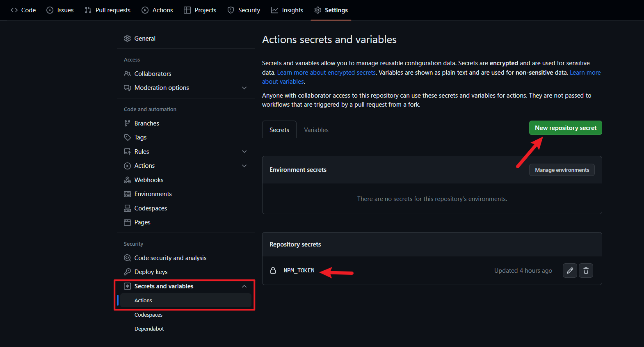644x347 pixels.
Task: Click the Pages icon in sidebar
Action: pyautogui.click(x=128, y=222)
